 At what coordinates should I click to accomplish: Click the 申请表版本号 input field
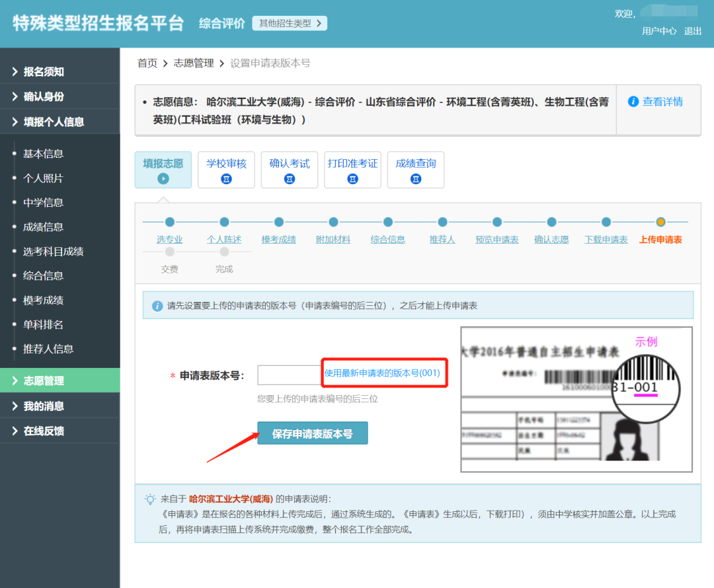click(x=290, y=375)
